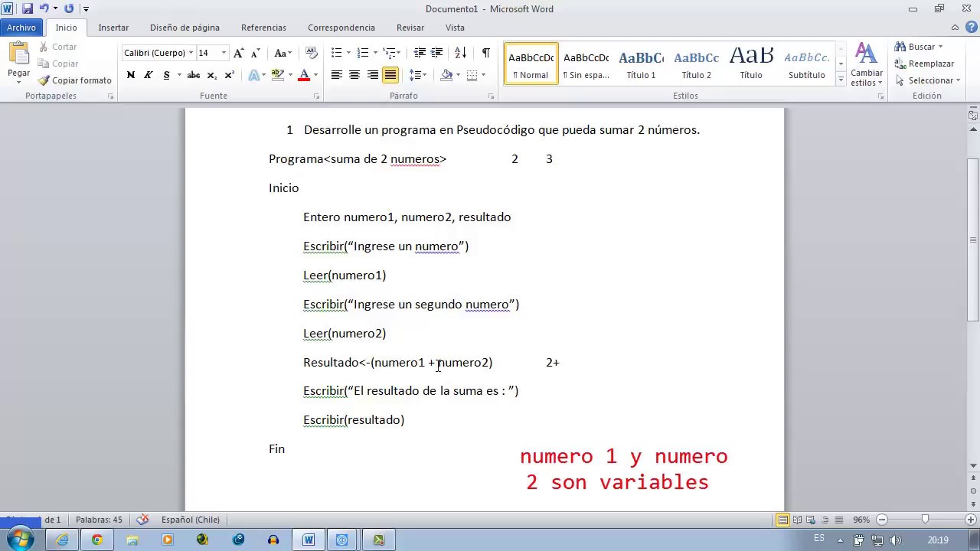Clear formatting with eraser icon
980x551 pixels.
pyautogui.click(x=311, y=53)
